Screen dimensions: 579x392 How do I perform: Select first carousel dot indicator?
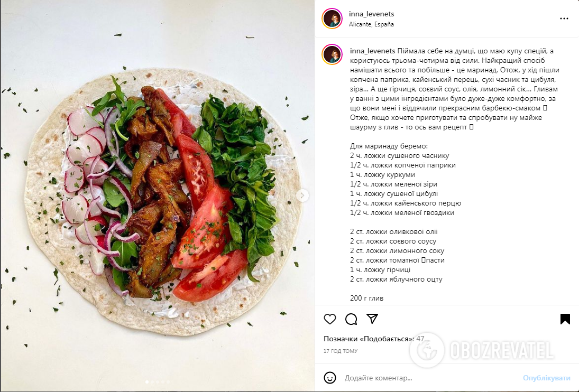[x=148, y=382]
